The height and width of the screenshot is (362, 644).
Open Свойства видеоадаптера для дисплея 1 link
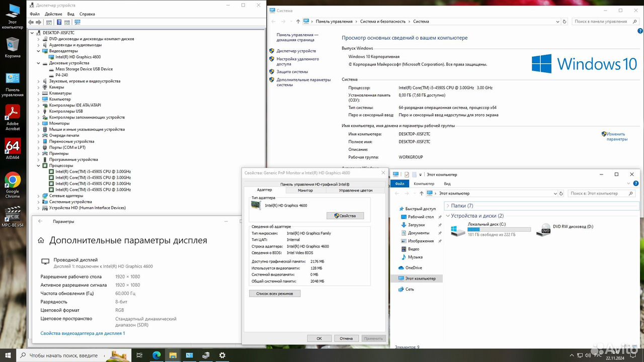click(x=83, y=333)
